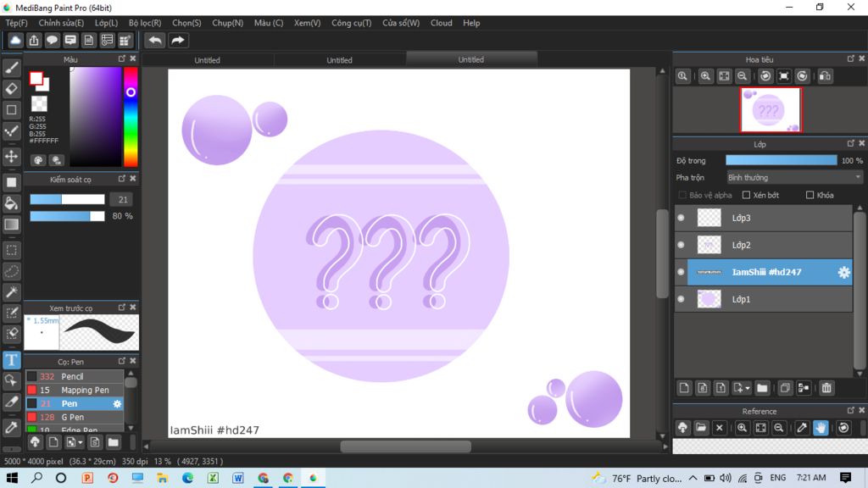The width and height of the screenshot is (868, 488).
Task: Enable the Khóa lock checkbox
Action: click(810, 195)
